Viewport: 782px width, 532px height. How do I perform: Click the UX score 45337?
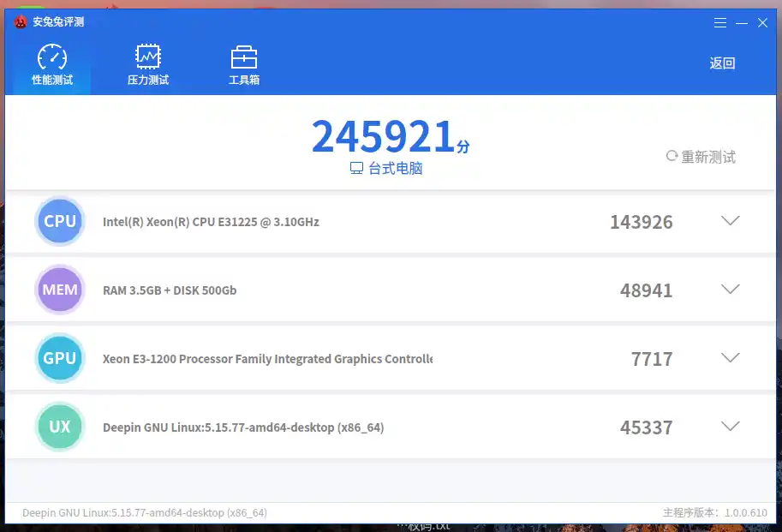647,427
